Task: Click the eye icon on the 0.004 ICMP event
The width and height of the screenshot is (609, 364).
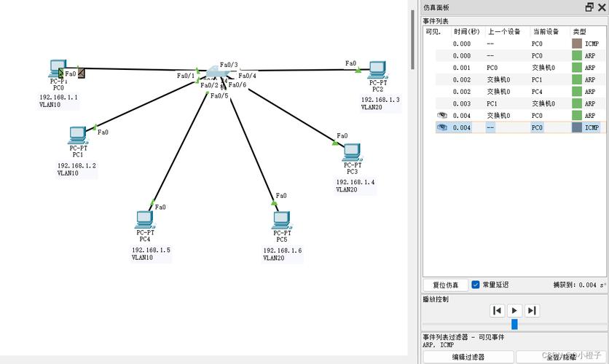Action: click(x=441, y=127)
